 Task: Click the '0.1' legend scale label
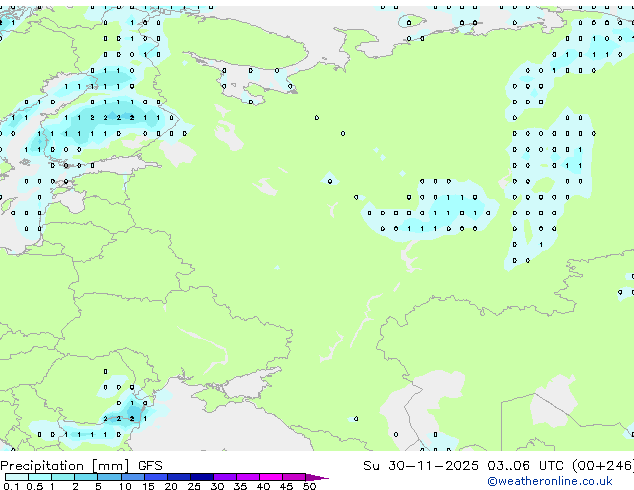(x=11, y=486)
